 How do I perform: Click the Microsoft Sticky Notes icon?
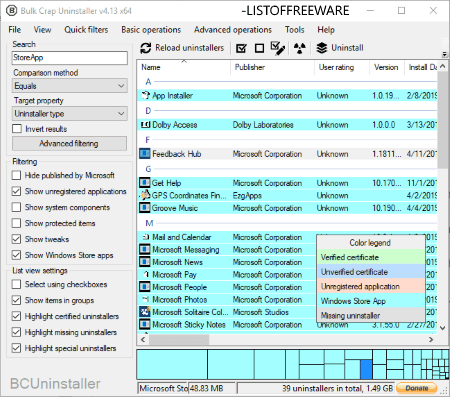tap(145, 324)
